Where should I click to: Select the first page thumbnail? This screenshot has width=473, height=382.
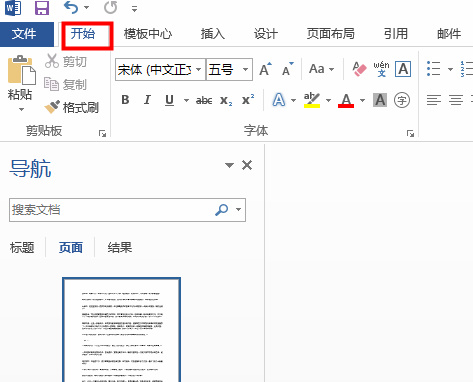coord(122,330)
